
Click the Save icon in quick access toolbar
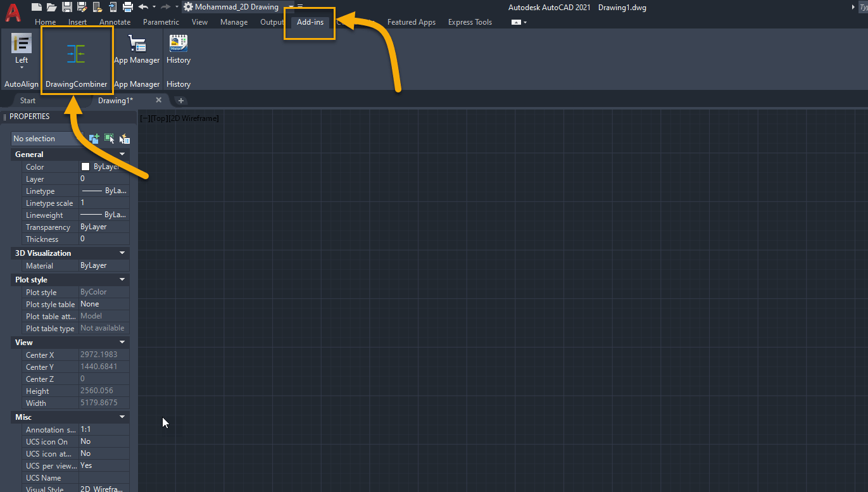(x=66, y=7)
